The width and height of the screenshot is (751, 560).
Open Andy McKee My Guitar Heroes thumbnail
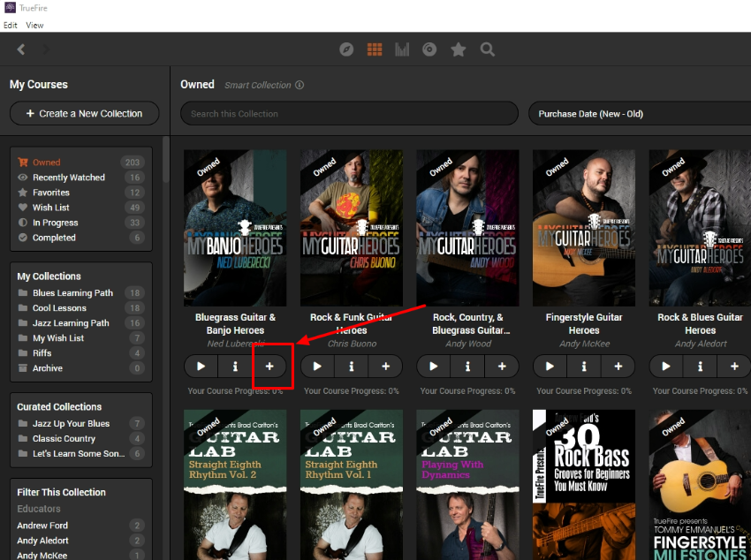(584, 228)
